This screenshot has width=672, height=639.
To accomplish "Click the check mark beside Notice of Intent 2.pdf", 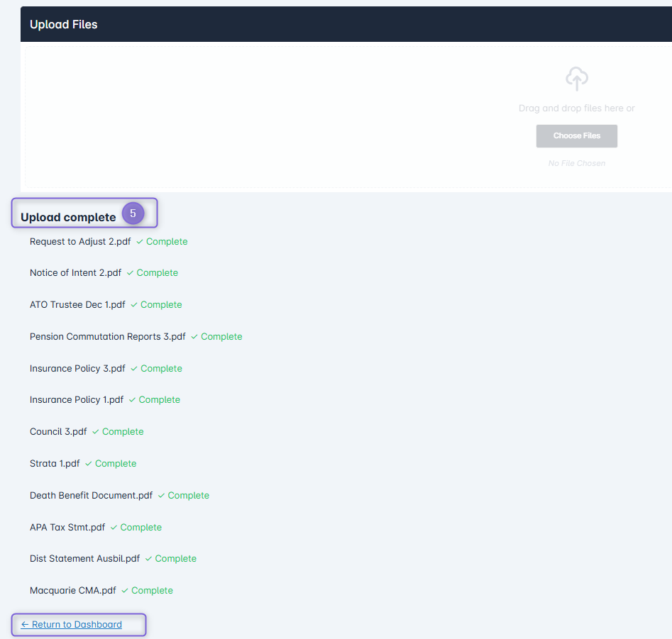I will pos(130,273).
